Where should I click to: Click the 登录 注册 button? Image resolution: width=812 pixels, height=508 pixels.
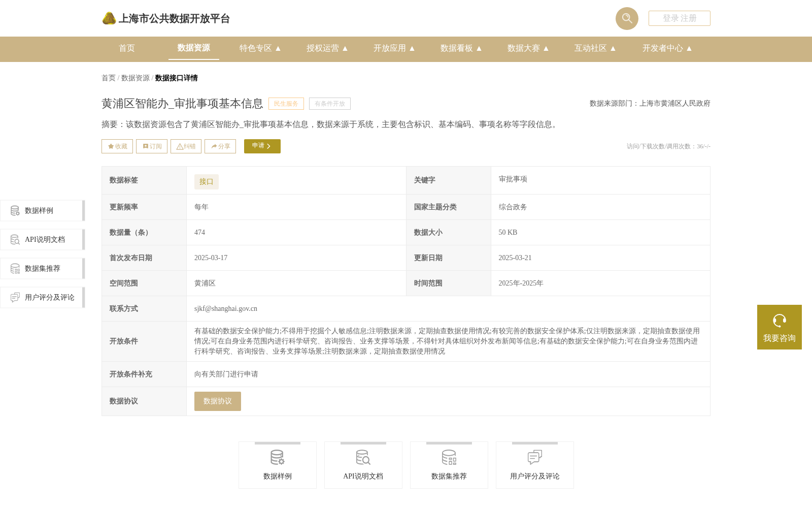click(680, 18)
